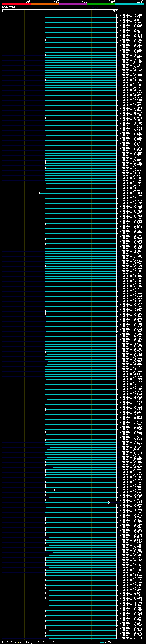Click hit label UniRef100_C7E4R5

pos(131,183)
